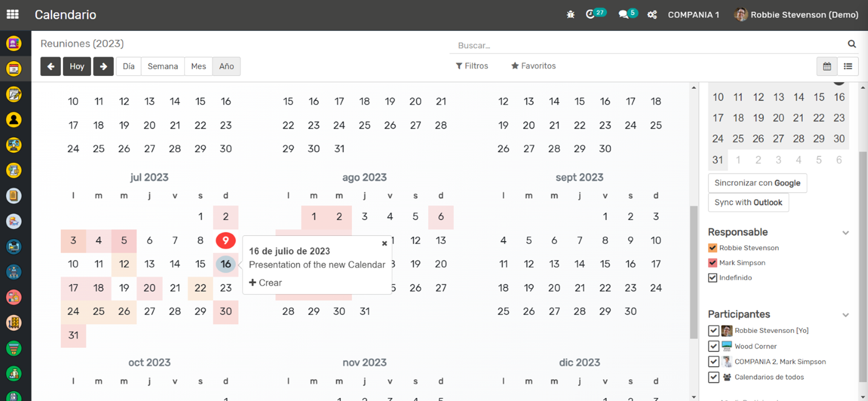Open the conversations chat icon
Image resolution: width=868 pixels, height=401 pixels.
[x=623, y=15]
